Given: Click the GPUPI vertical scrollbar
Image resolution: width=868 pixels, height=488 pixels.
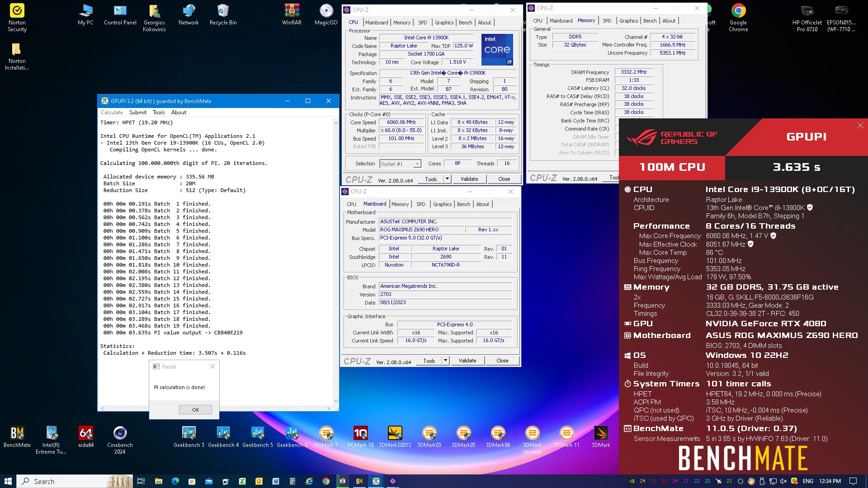Looking at the screenshot, I should (336, 262).
